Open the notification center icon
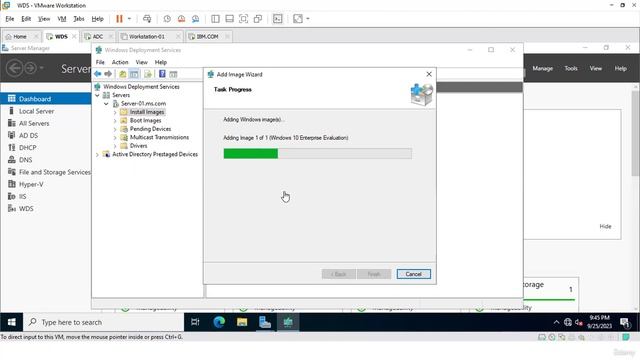The image size is (640, 360). tap(625, 322)
